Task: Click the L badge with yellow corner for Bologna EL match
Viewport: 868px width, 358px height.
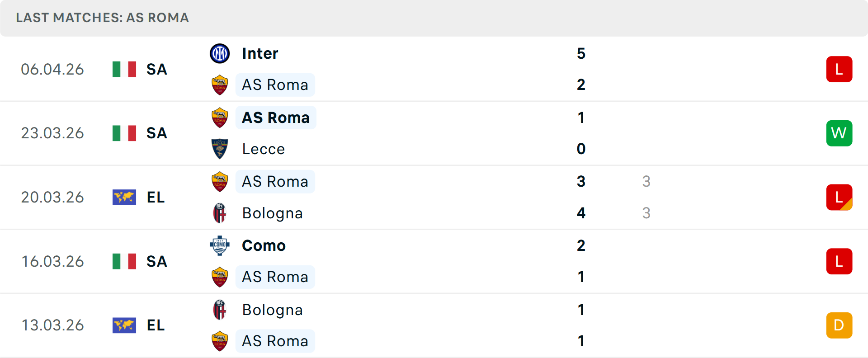Action: (839, 197)
